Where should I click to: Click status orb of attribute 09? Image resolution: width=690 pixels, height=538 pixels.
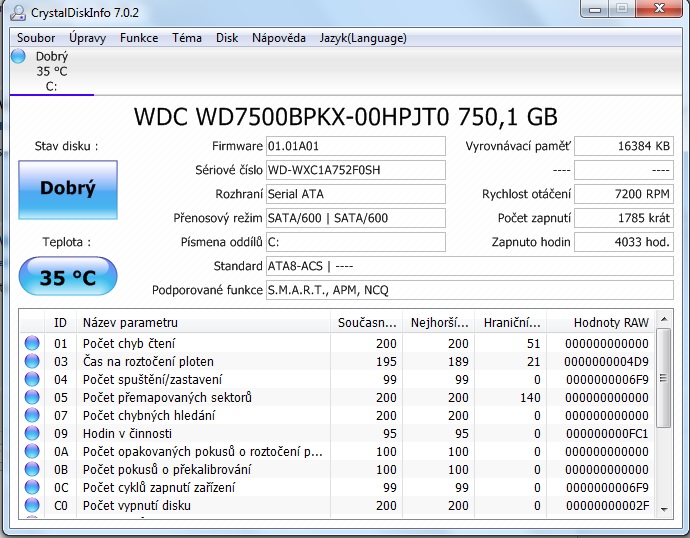[32, 433]
